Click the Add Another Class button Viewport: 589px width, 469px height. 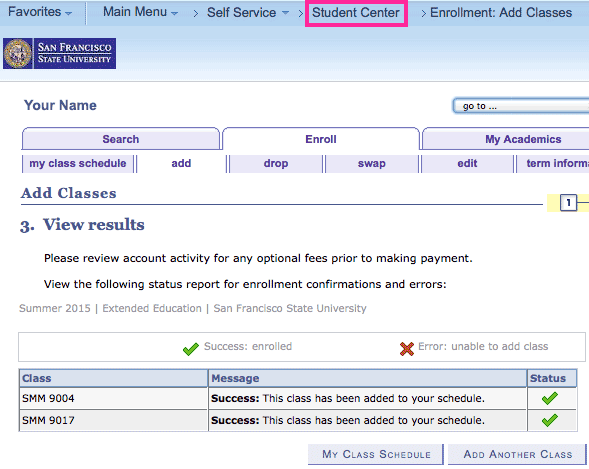(x=517, y=454)
